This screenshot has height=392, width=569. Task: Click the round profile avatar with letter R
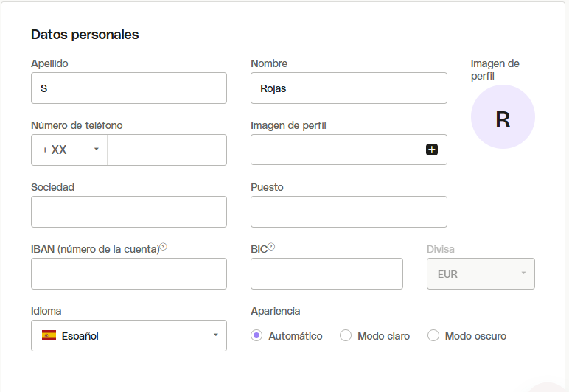coord(503,117)
